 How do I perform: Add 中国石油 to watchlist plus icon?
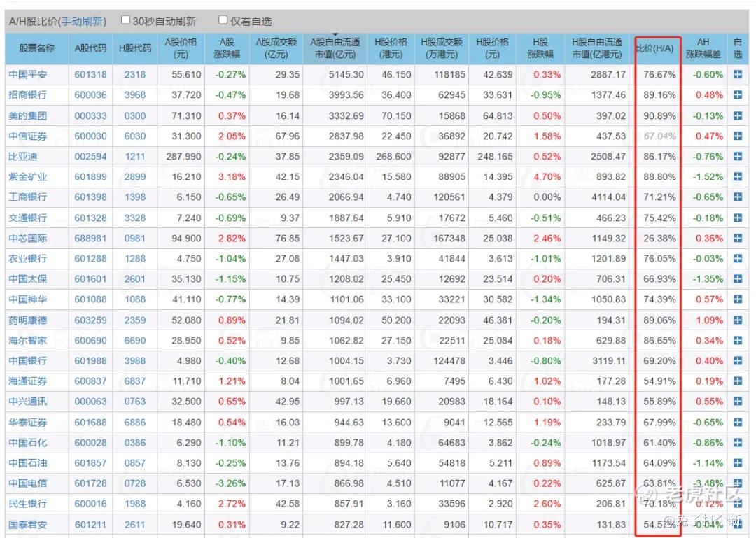click(x=737, y=463)
